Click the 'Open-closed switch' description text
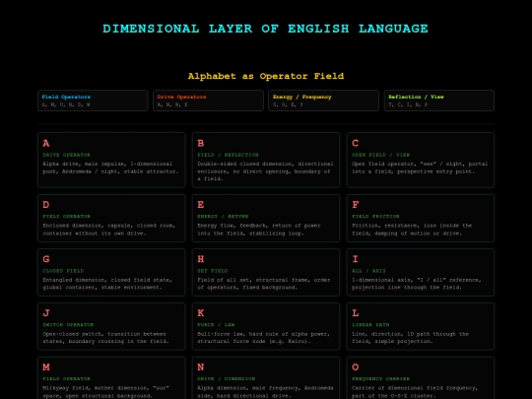532x399 pixels. click(x=105, y=338)
